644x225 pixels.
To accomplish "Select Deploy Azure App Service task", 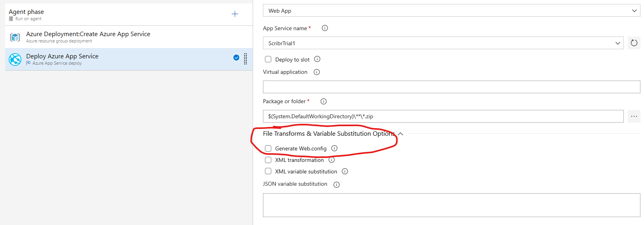I will click(x=129, y=59).
